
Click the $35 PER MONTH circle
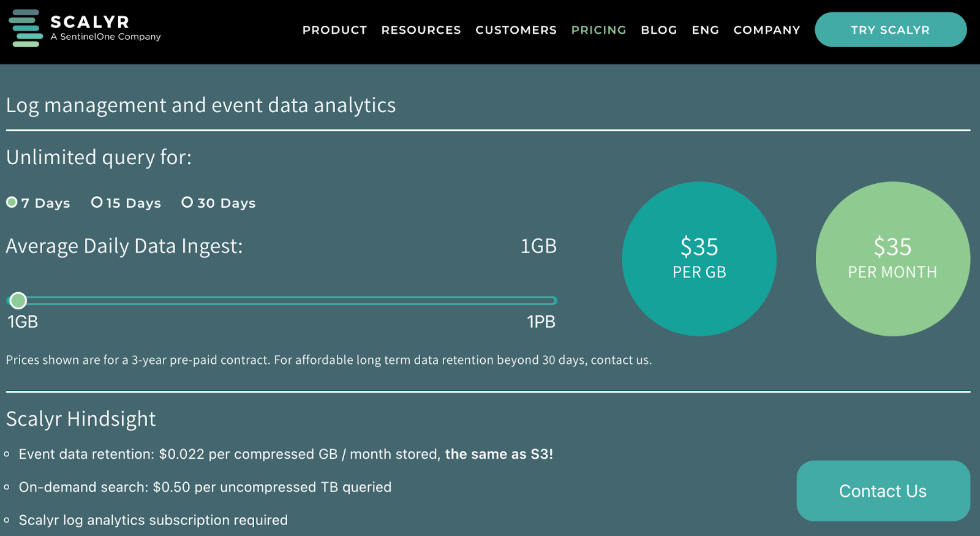pos(892,259)
